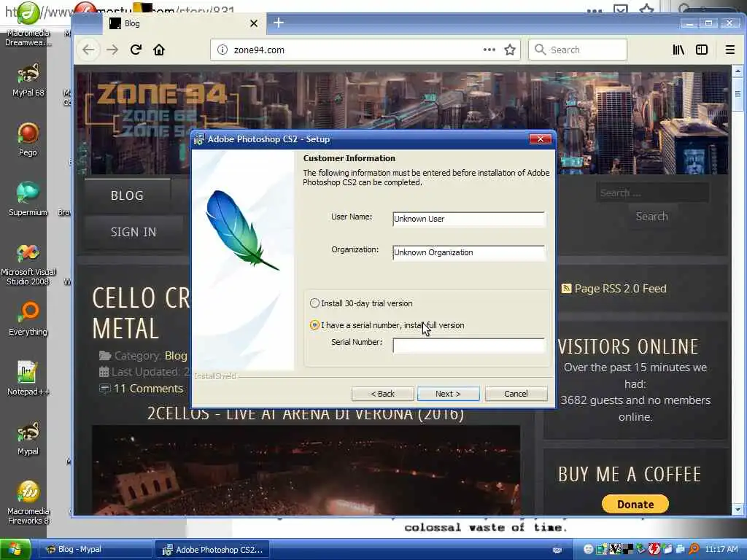The image size is (747, 560).
Task: Open the Blog category link
Action: click(x=176, y=356)
